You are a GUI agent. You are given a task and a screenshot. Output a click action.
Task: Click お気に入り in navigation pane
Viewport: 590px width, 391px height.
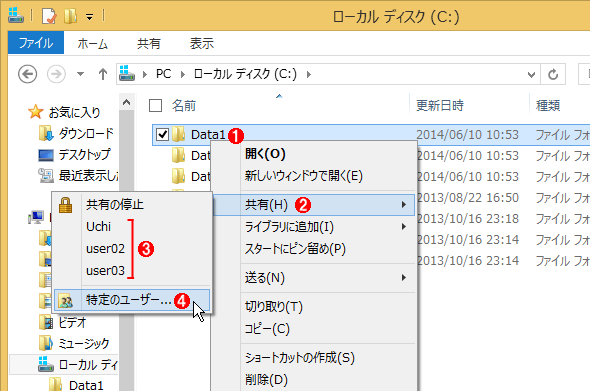click(75, 112)
